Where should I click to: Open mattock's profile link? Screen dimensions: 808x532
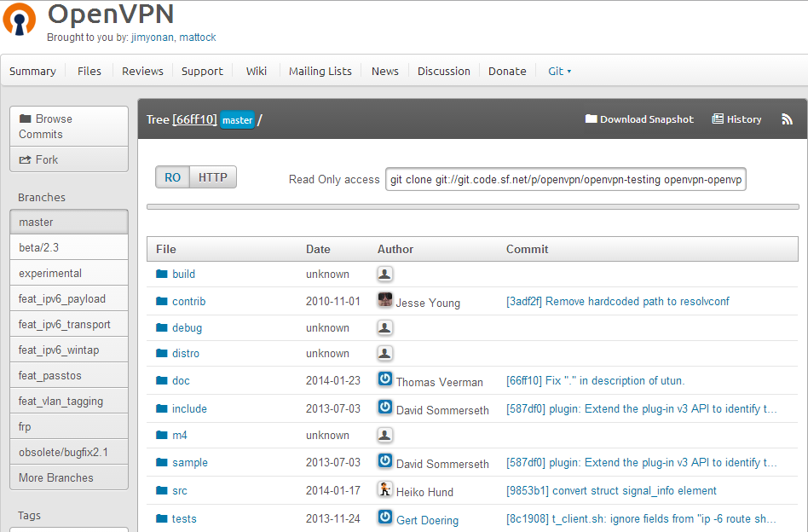point(198,38)
